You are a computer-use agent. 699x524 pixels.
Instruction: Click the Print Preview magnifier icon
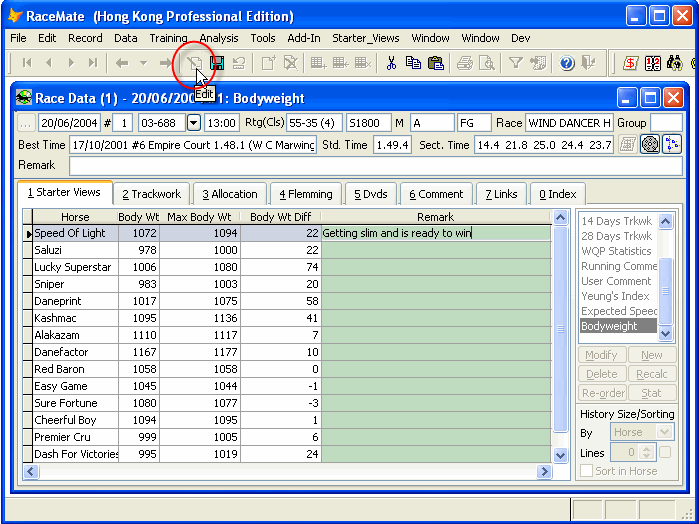coord(487,63)
